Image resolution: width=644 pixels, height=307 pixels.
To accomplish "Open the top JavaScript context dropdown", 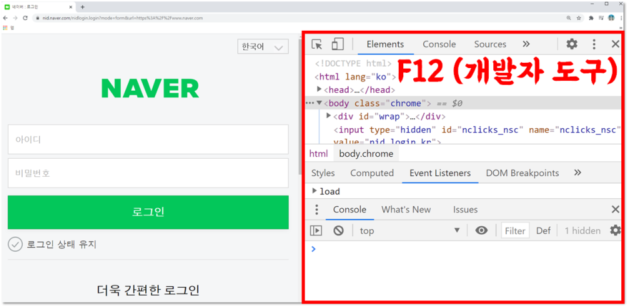I will (409, 230).
